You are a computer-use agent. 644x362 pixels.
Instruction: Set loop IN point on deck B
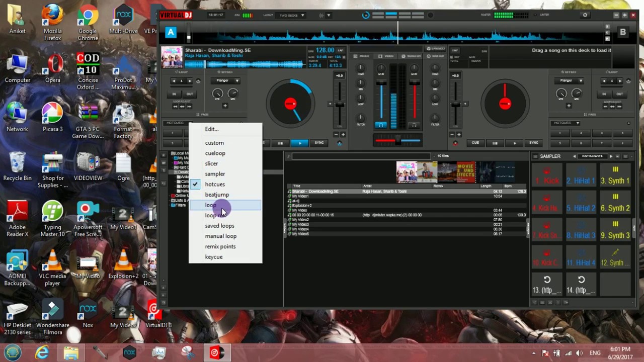click(604, 94)
